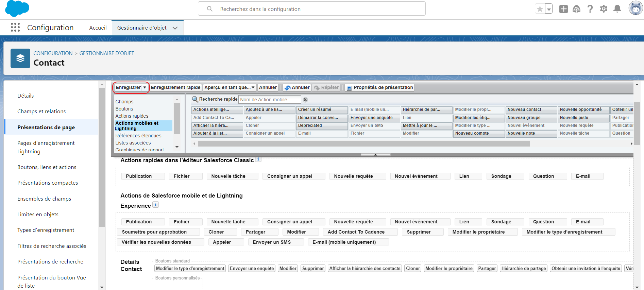The width and height of the screenshot is (644, 290).
Task: Open the user profile avatar
Action: [635, 8]
